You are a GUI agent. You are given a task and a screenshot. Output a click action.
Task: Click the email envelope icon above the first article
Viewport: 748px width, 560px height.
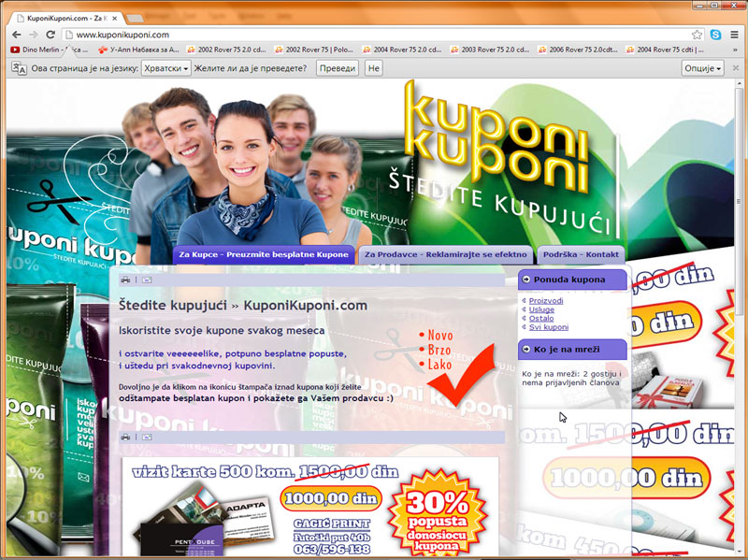pyautogui.click(x=147, y=280)
